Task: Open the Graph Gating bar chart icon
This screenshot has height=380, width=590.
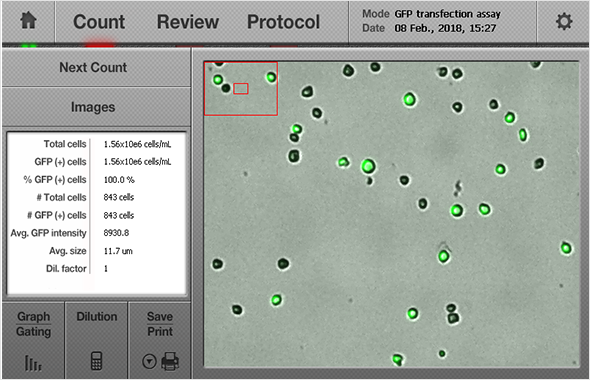Action: point(33,363)
